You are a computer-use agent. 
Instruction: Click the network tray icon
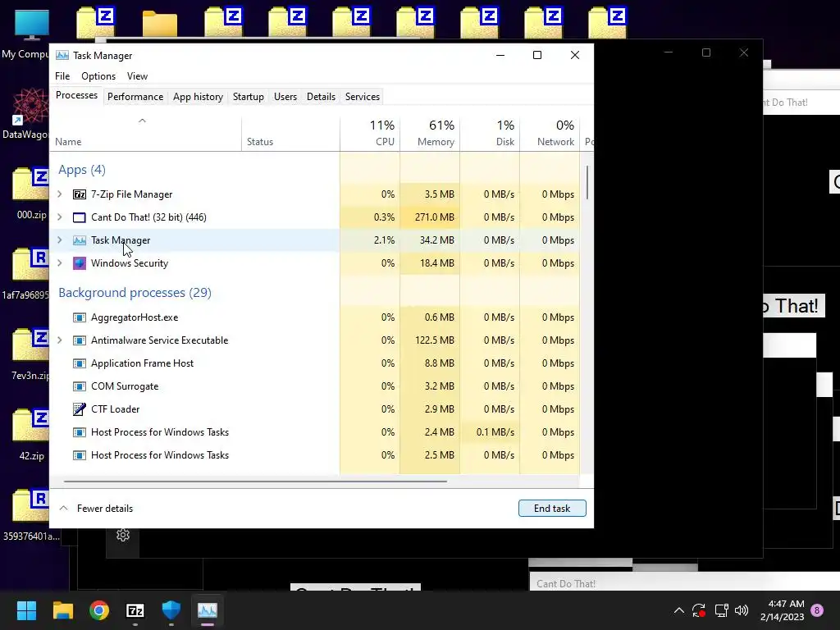721,610
